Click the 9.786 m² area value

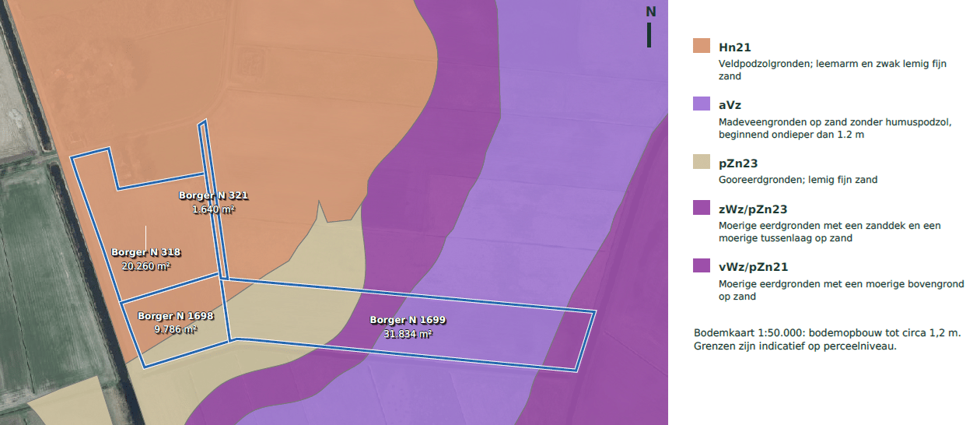coord(176,329)
